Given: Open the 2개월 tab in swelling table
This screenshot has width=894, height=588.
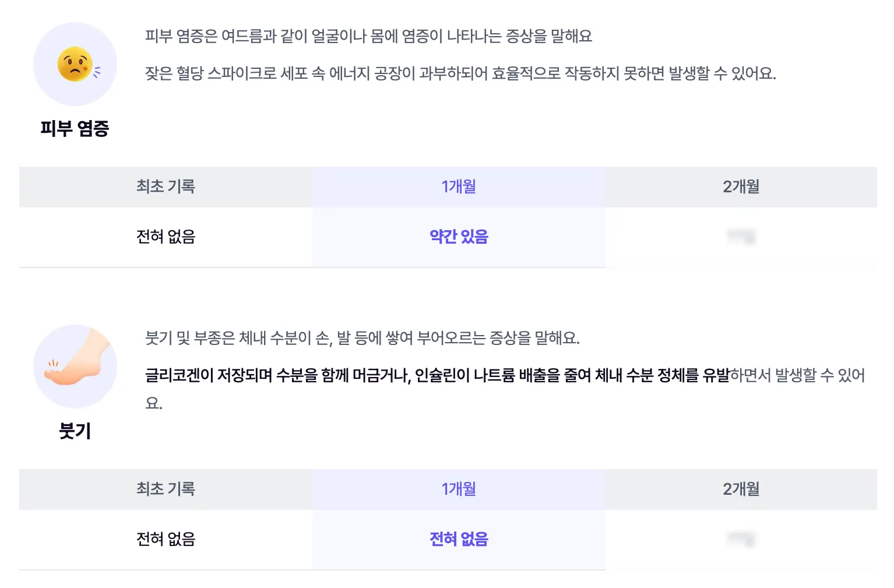Looking at the screenshot, I should (x=741, y=489).
